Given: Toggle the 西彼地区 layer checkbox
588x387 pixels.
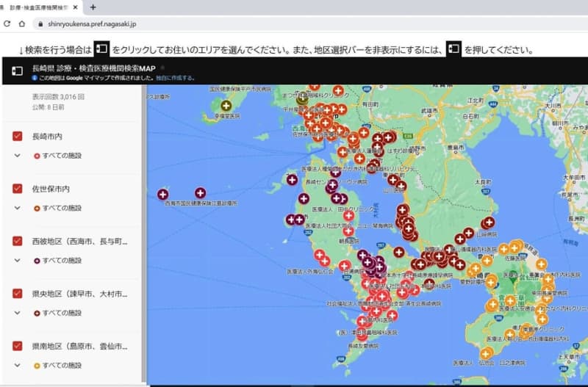Looking at the screenshot, I should [x=18, y=241].
